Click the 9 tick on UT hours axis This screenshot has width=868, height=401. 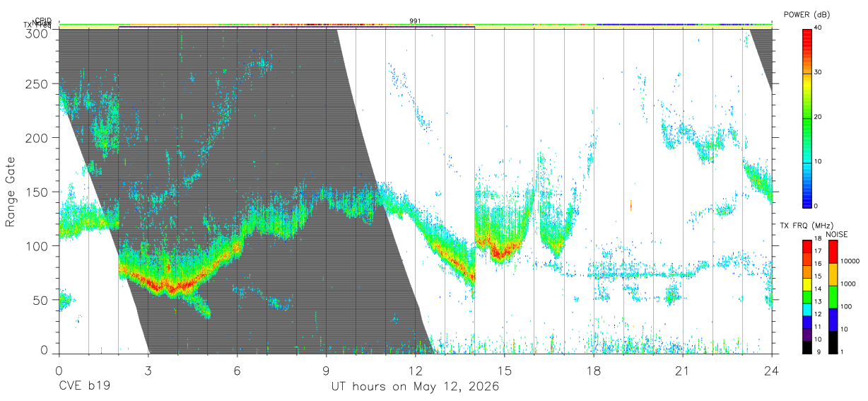point(327,369)
